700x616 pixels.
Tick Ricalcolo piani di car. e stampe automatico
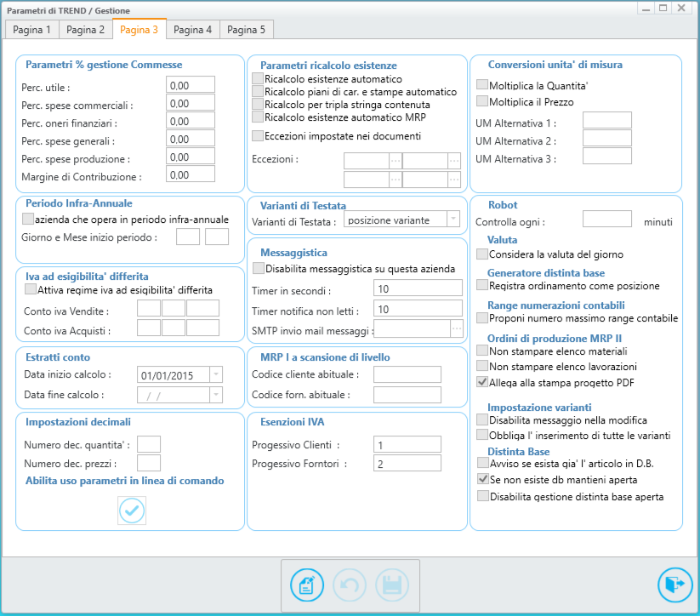click(x=258, y=91)
